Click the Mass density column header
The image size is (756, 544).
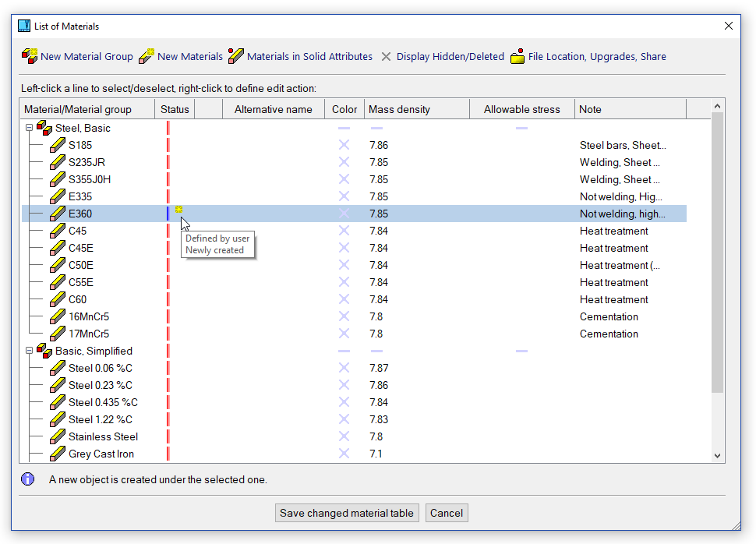[x=399, y=109]
